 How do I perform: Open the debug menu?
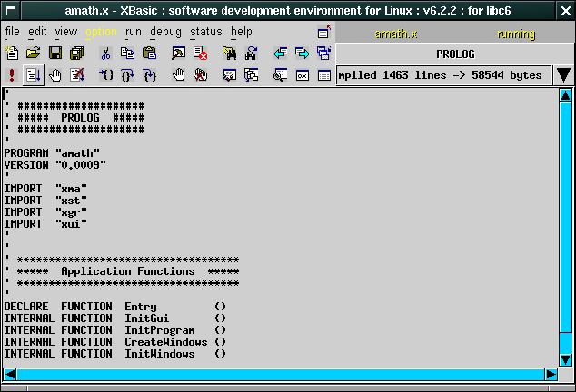pos(165,32)
